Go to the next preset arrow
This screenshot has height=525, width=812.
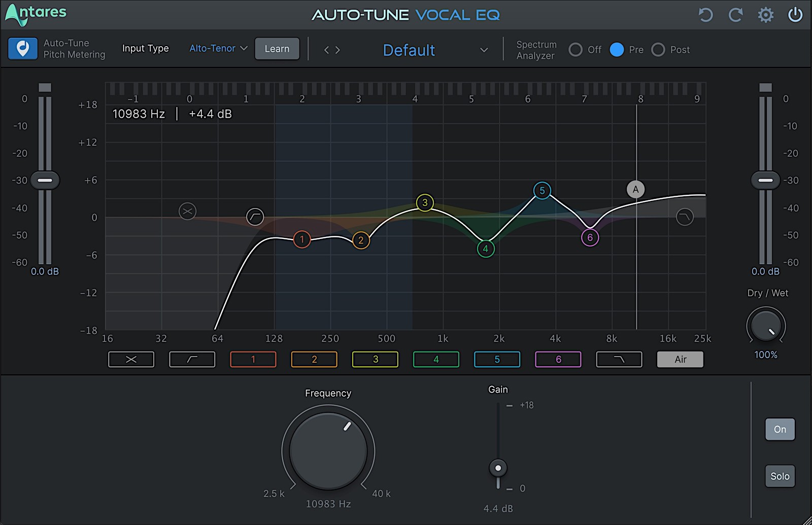(x=337, y=50)
